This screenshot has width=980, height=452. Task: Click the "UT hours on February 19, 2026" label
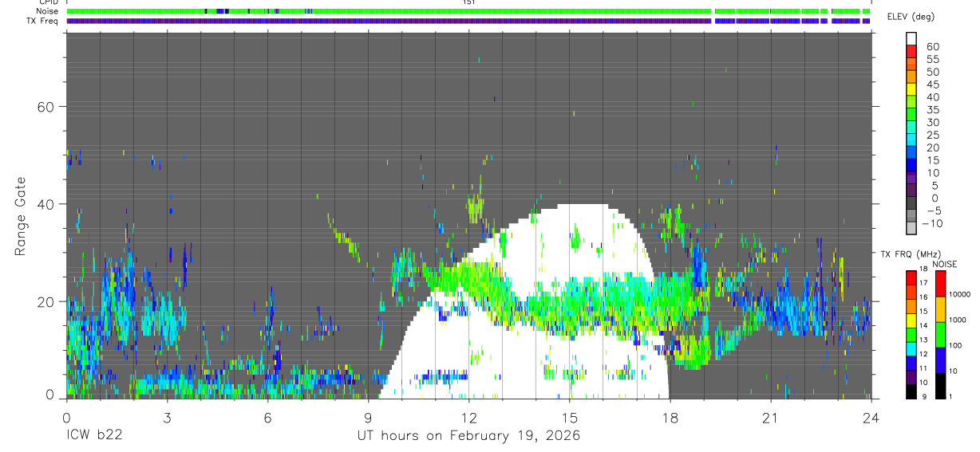[x=468, y=436]
